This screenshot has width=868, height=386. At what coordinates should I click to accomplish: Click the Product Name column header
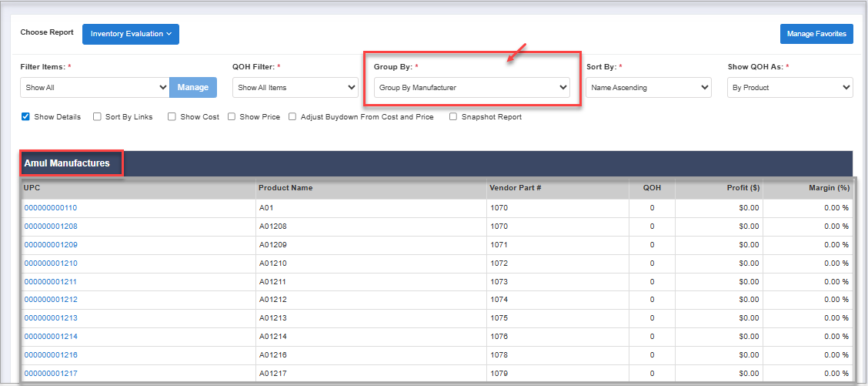coord(285,188)
